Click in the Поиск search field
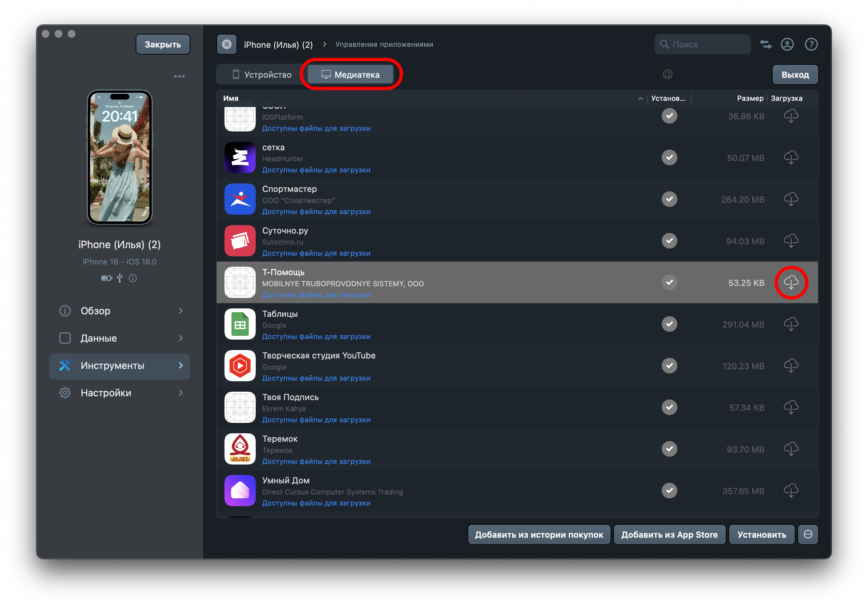Screen dimensions: 868x607 pyautogui.click(x=702, y=44)
